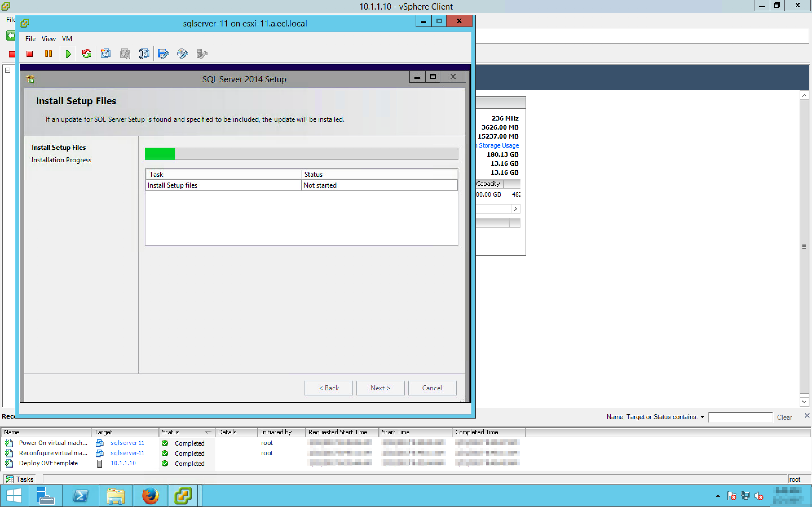The image size is (812, 507).
Task: Click the green setup progress bar
Action: [x=160, y=154]
